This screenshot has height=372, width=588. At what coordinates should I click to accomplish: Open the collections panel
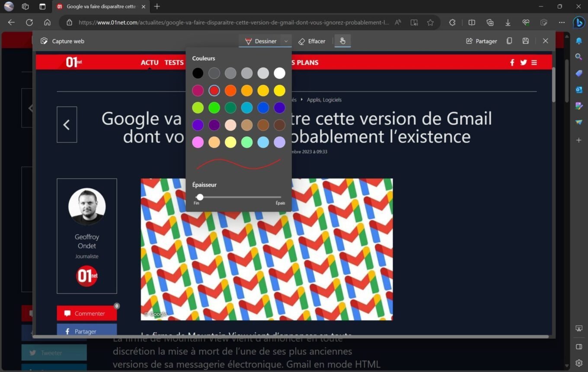click(x=490, y=22)
